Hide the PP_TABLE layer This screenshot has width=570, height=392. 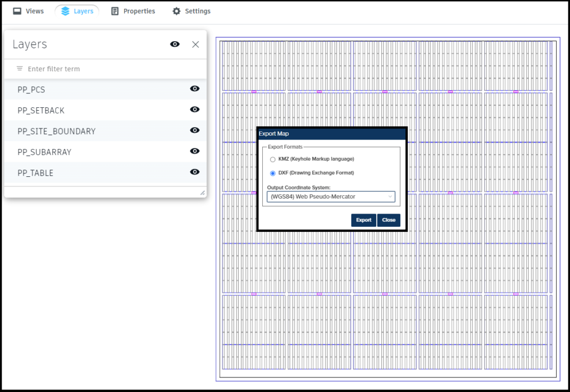coord(195,172)
